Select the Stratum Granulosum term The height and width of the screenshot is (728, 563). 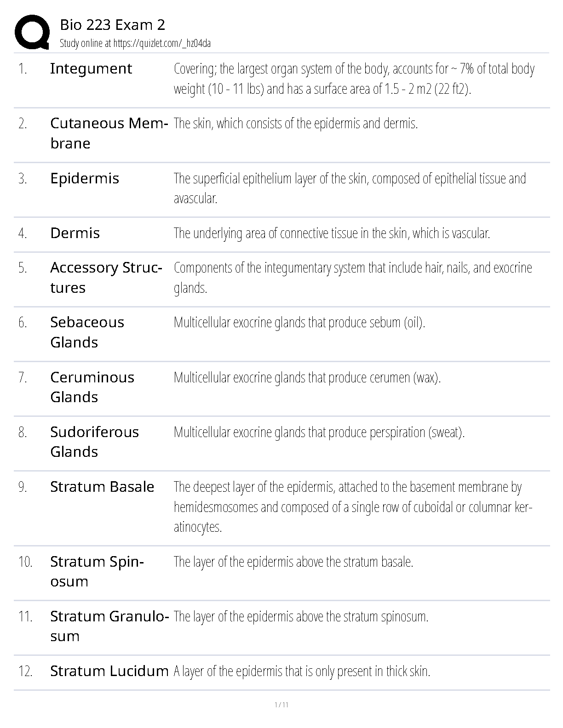point(109,626)
